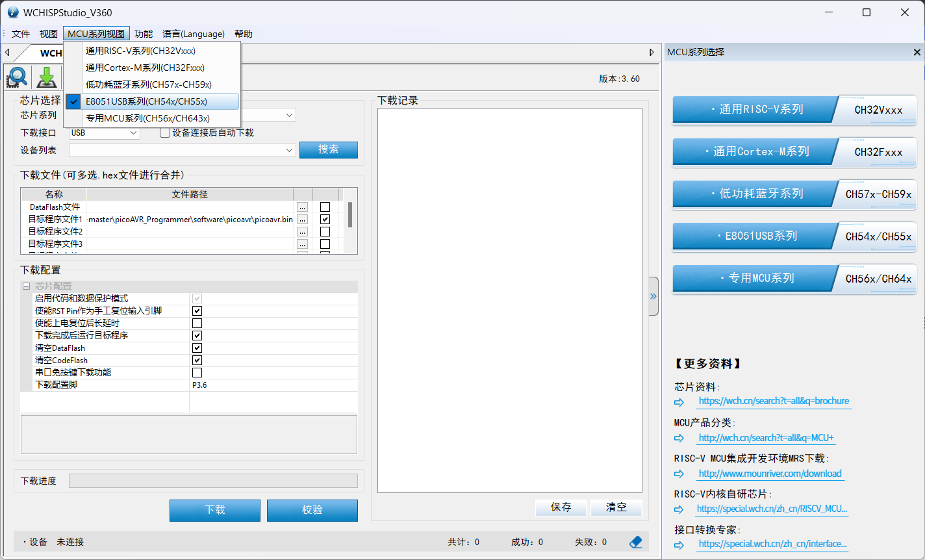
Task: Close the MCU系列选择 panel
Action: pyautogui.click(x=917, y=52)
